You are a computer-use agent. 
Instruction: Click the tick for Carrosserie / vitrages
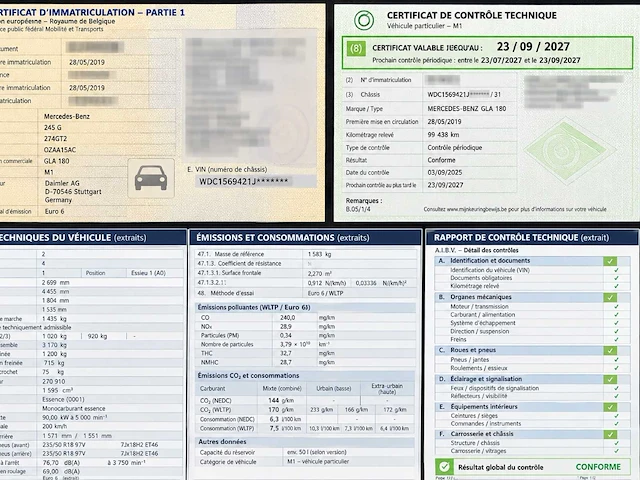(x=616, y=451)
